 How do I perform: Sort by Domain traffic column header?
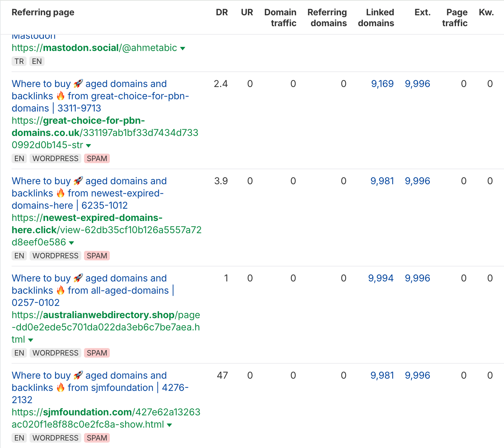pyautogui.click(x=280, y=18)
